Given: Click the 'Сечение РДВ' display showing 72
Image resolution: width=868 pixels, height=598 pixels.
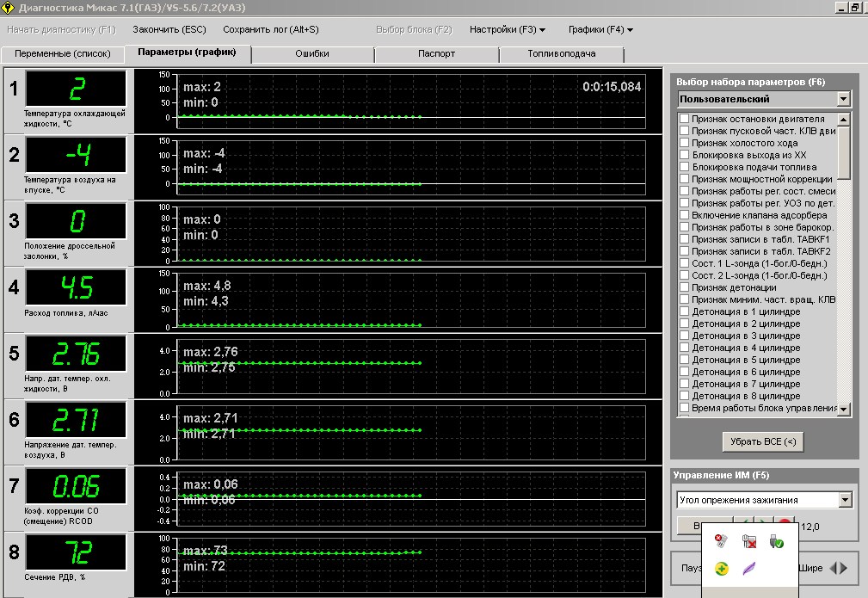Looking at the screenshot, I should 76,552.
